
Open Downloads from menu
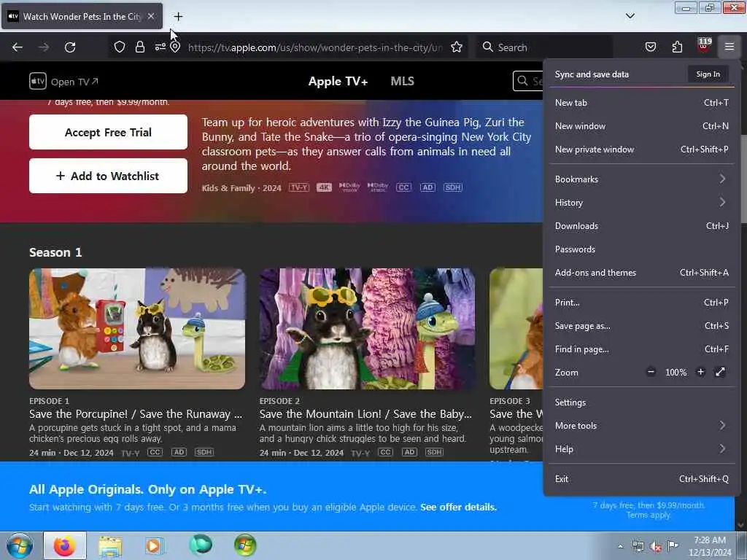pyautogui.click(x=642, y=226)
